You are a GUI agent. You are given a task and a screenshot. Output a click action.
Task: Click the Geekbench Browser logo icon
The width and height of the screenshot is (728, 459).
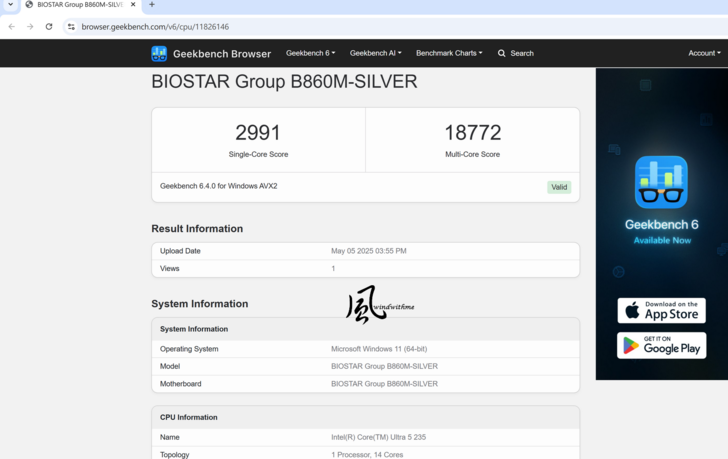(x=159, y=54)
